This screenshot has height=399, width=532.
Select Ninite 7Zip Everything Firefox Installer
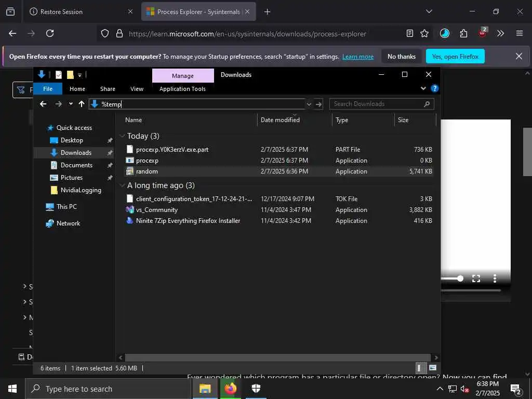(279, 220)
